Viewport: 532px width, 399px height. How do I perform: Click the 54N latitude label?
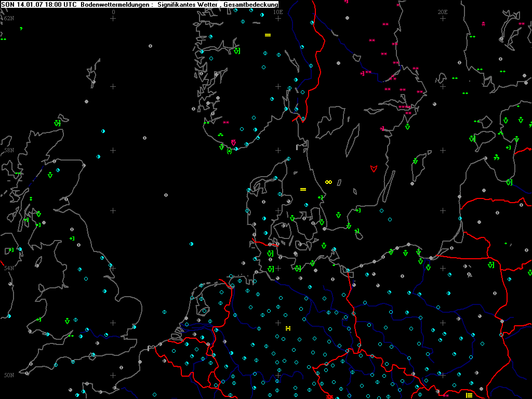click(x=8, y=268)
